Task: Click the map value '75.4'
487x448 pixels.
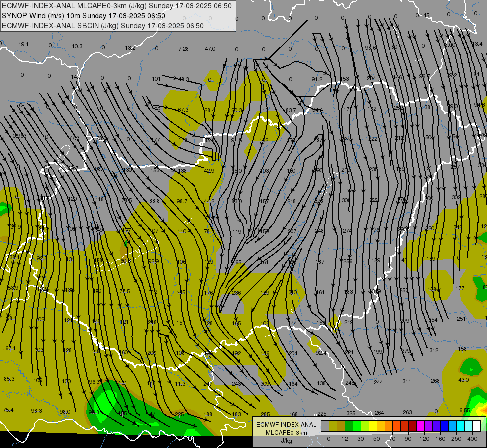Action: tap(8, 410)
